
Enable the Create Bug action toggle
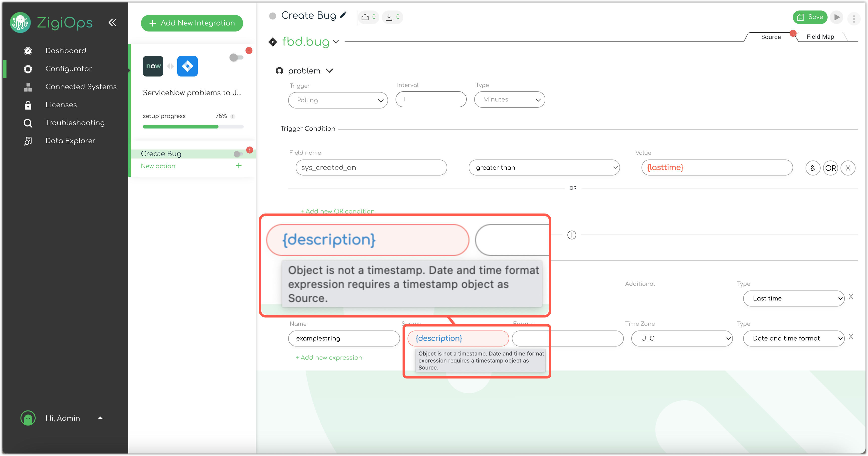pos(238,154)
